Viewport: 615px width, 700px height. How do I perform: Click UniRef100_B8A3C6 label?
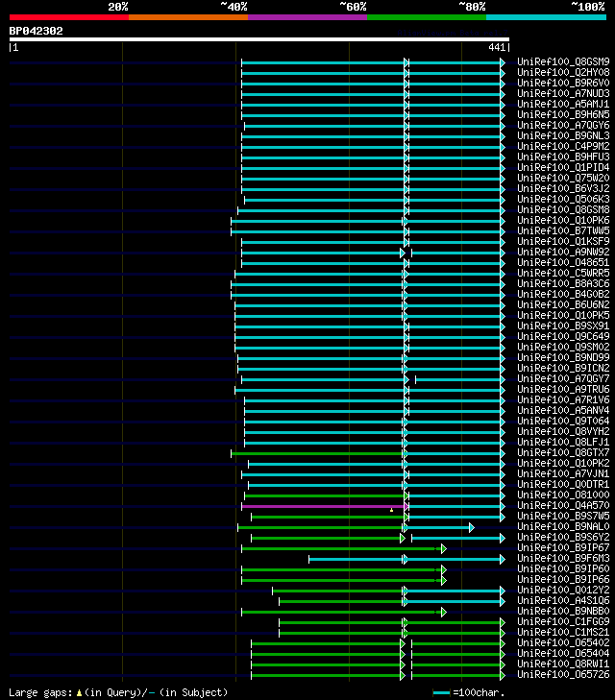pyautogui.click(x=563, y=283)
